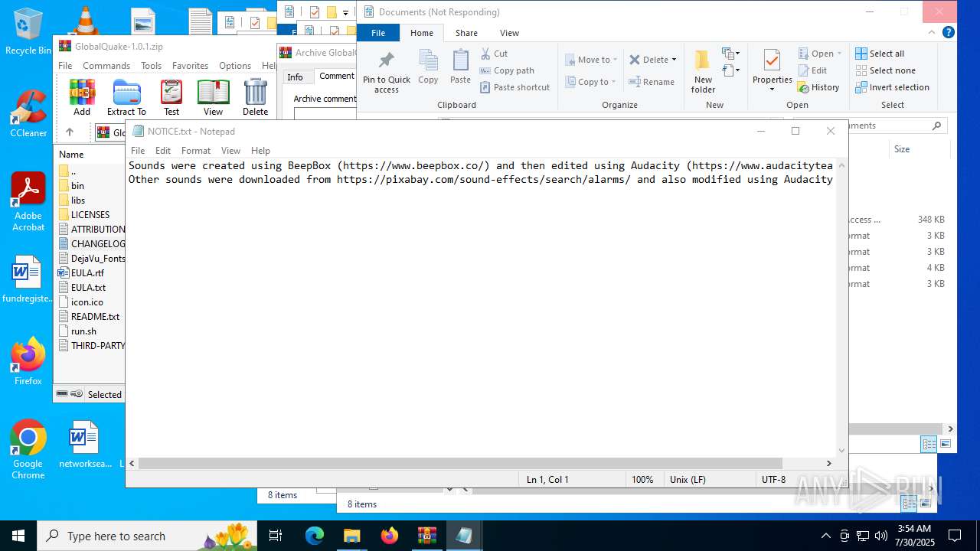
Task: Open WinRAR from the taskbar
Action: (426, 536)
